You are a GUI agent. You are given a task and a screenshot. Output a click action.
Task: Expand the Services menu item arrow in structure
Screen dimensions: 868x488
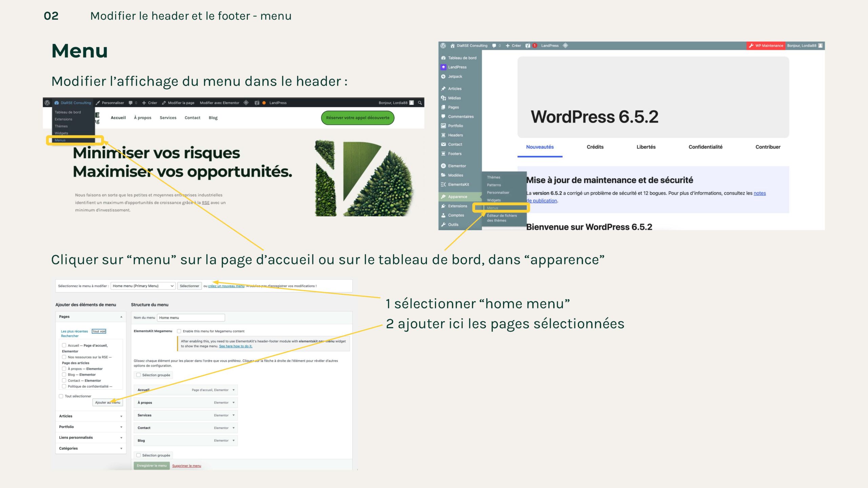click(234, 415)
